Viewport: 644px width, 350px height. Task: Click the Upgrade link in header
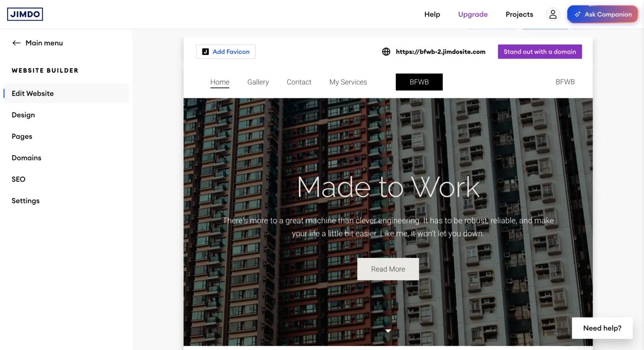click(473, 14)
